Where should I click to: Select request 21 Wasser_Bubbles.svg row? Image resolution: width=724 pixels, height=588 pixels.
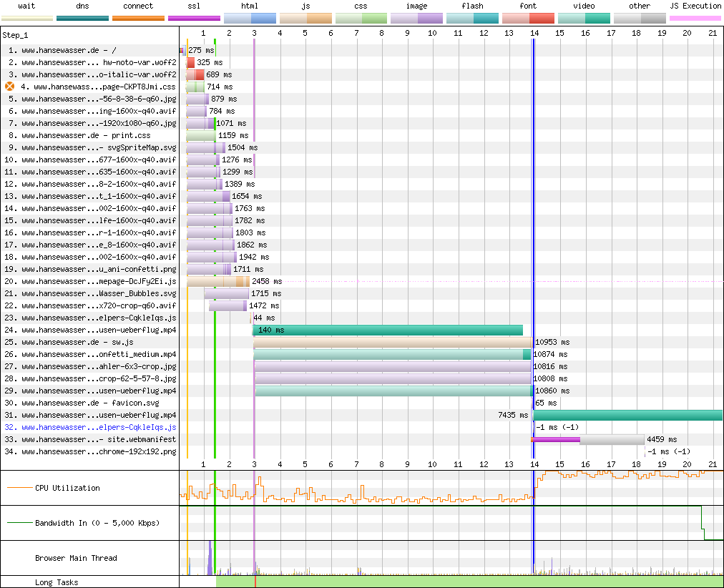tap(89, 293)
